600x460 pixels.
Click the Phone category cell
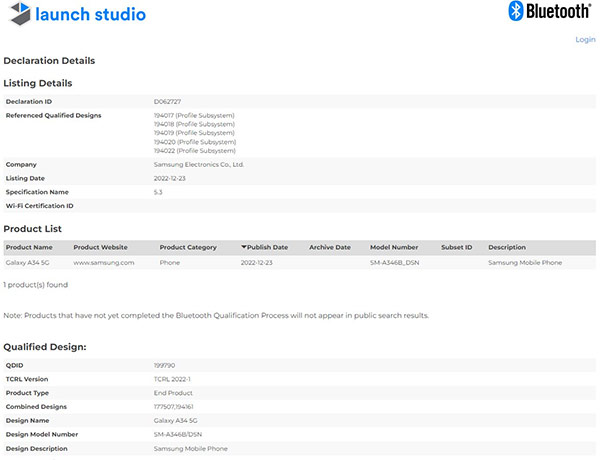click(x=170, y=263)
